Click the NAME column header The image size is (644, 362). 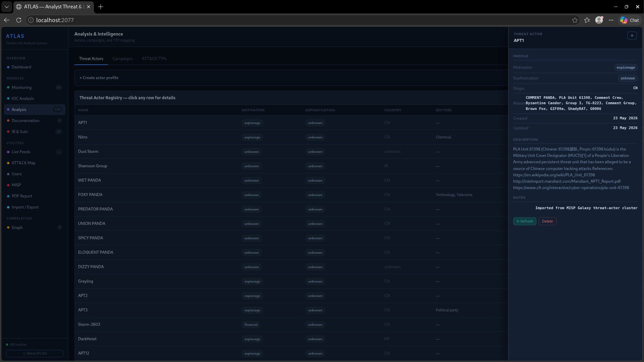83,110
